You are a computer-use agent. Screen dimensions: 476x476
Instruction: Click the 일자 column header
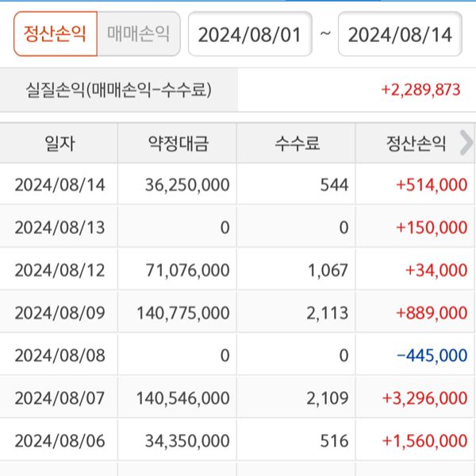59,144
